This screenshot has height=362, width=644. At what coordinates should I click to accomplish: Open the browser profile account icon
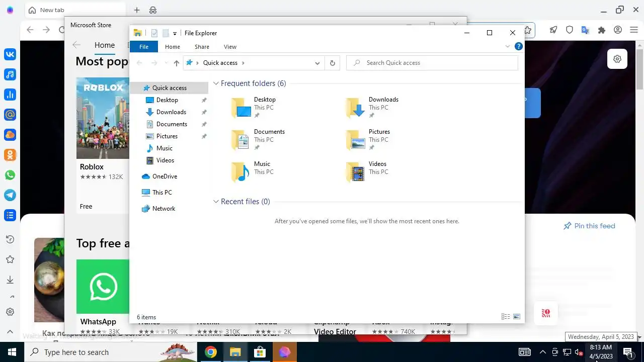tap(618, 30)
